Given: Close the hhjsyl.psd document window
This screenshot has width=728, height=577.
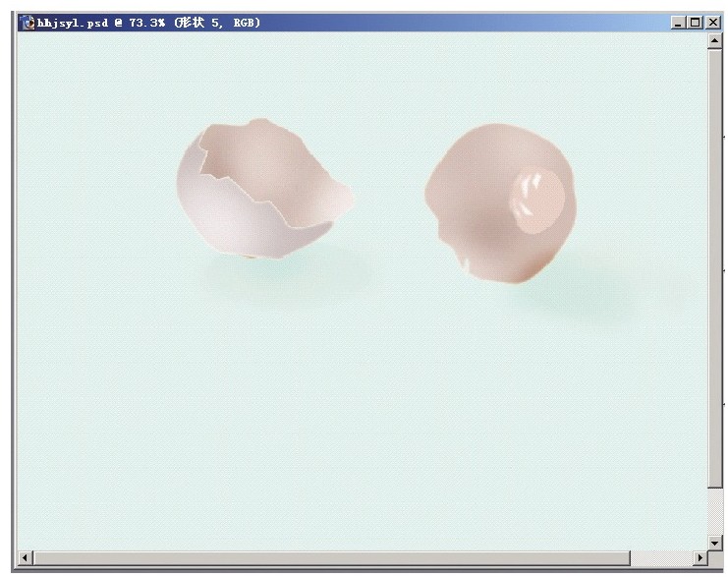Looking at the screenshot, I should 712,23.
